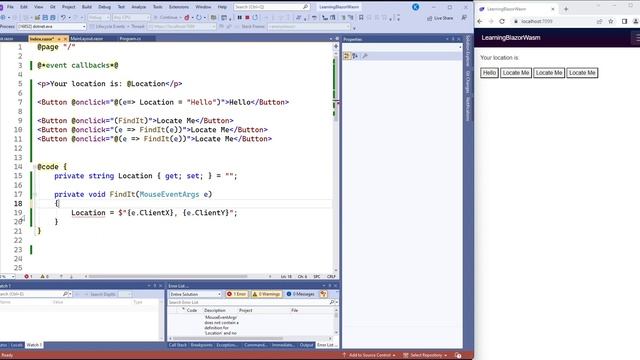Click the editor split handle above scrollbar
The width and height of the screenshot is (640, 360).
coord(336,46)
